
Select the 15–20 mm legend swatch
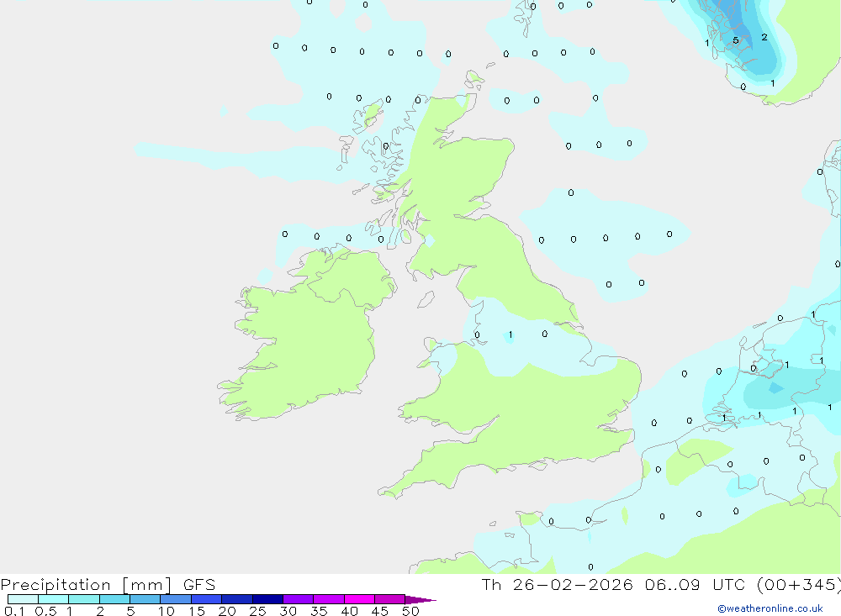click(206, 599)
